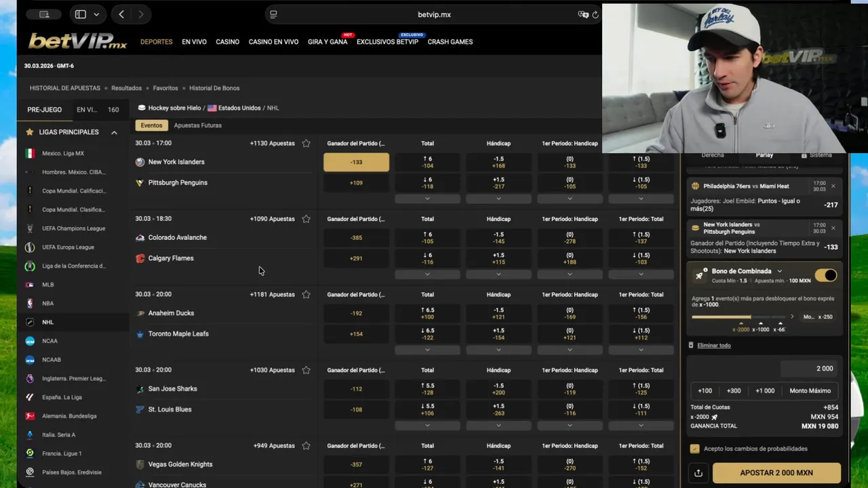Viewport: 868px width, 488px height.
Task: Choose the MLB league icon
Action: click(x=30, y=285)
